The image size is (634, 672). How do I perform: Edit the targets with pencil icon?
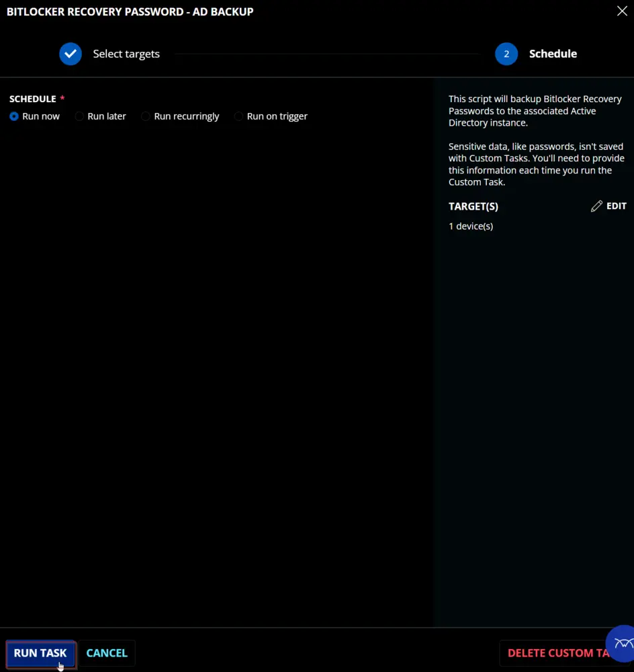pos(608,206)
